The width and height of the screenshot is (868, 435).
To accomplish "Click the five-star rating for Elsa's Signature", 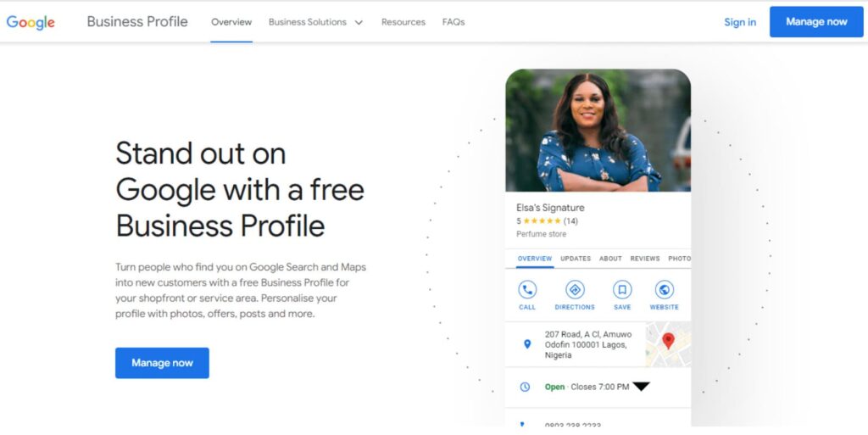I will click(x=542, y=221).
